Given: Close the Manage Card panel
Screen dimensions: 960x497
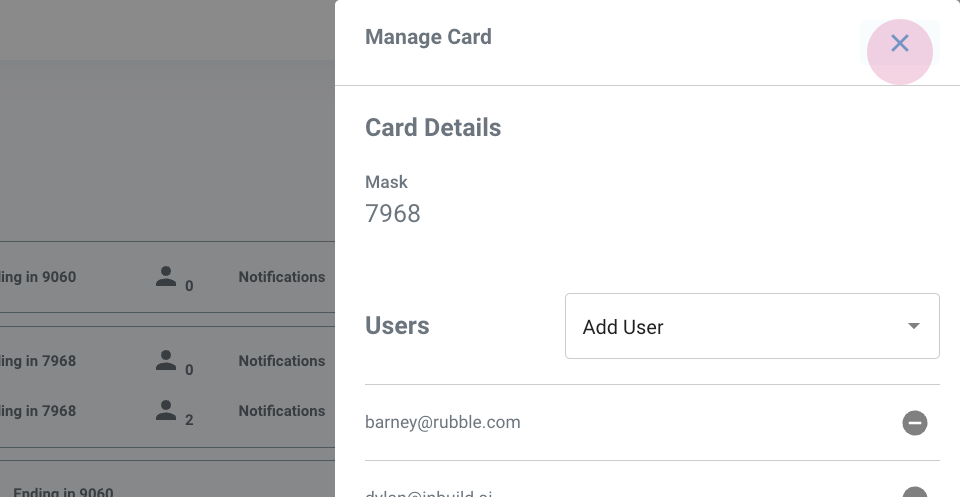Looking at the screenshot, I should pyautogui.click(x=899, y=44).
